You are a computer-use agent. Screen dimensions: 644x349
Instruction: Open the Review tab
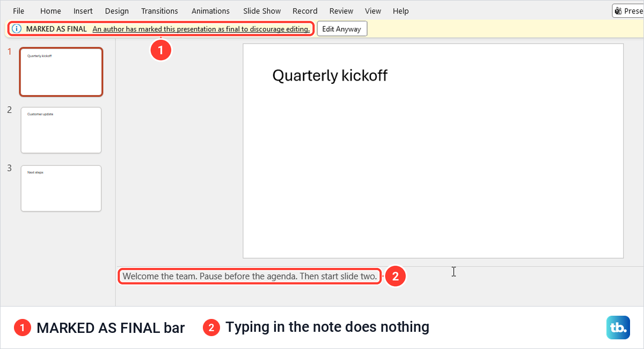[x=341, y=11]
